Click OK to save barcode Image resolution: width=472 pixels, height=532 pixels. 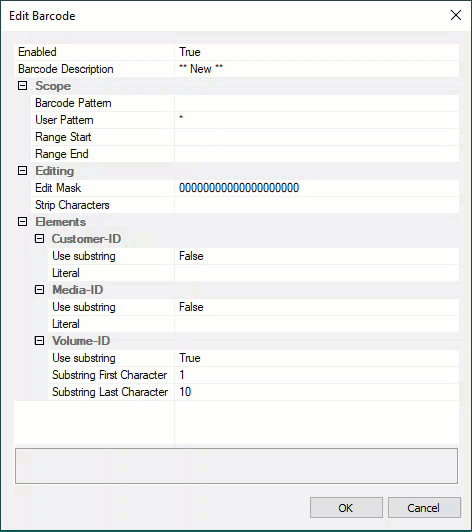click(x=346, y=508)
